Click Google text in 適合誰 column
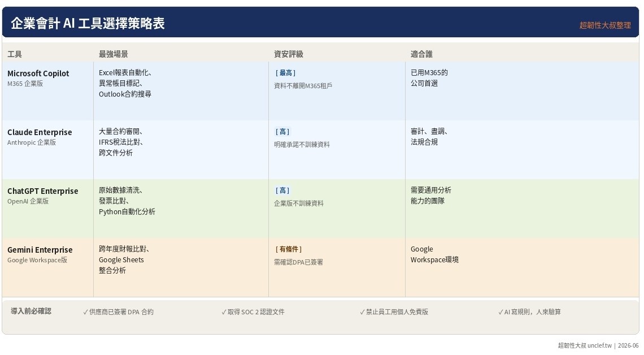This screenshot has height=355, width=644. coord(422,249)
